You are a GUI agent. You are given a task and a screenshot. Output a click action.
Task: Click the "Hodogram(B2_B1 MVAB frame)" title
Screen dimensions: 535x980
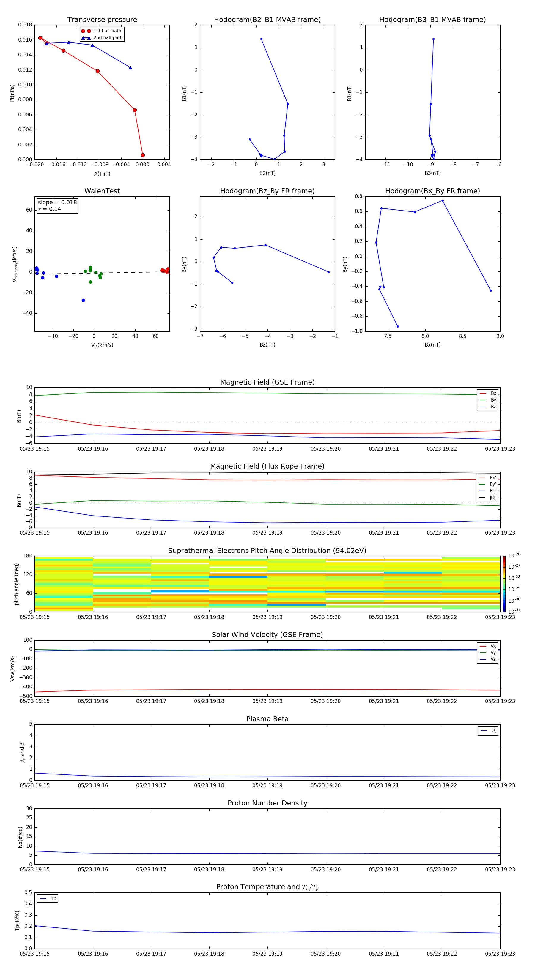point(267,20)
